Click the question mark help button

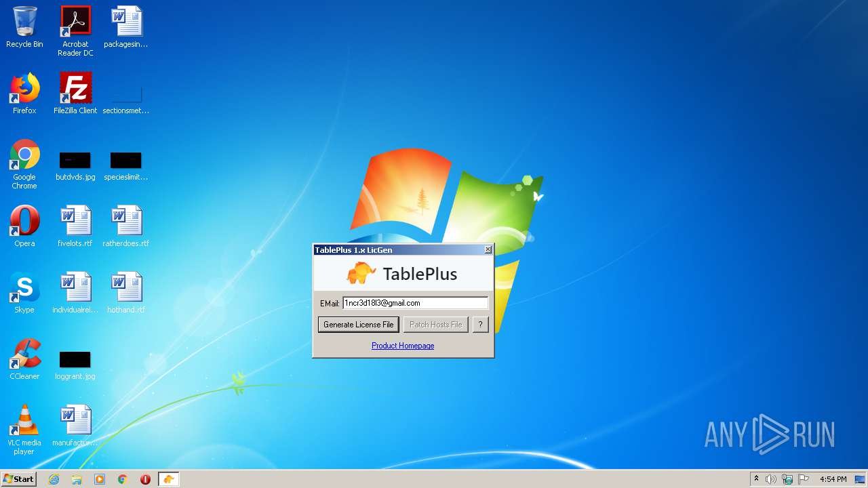pos(480,325)
